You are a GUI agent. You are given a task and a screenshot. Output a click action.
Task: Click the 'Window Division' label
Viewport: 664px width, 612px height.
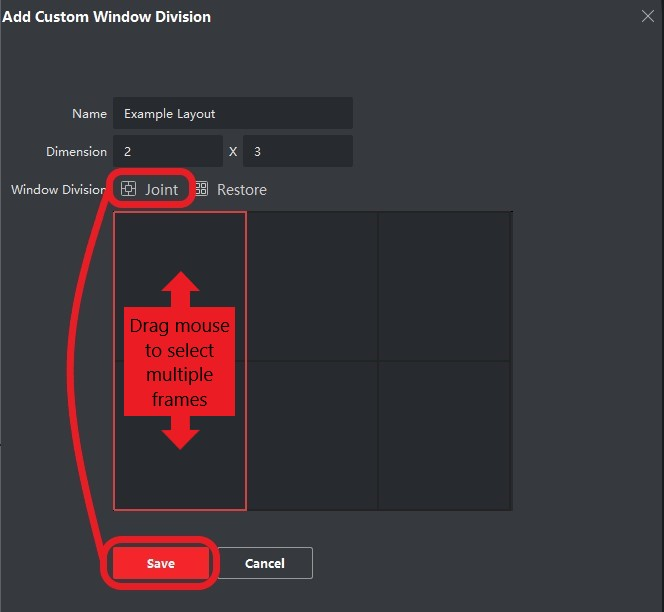(58, 190)
